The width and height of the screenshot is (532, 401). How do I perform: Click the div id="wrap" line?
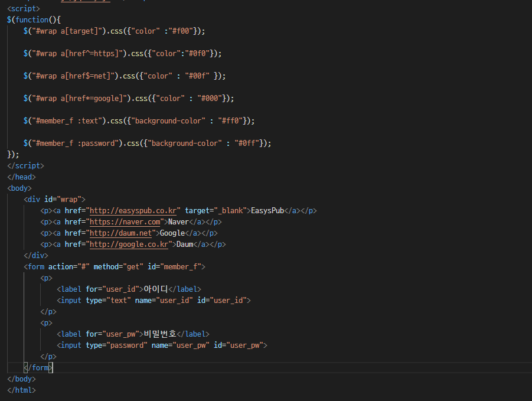pyautogui.click(x=54, y=199)
